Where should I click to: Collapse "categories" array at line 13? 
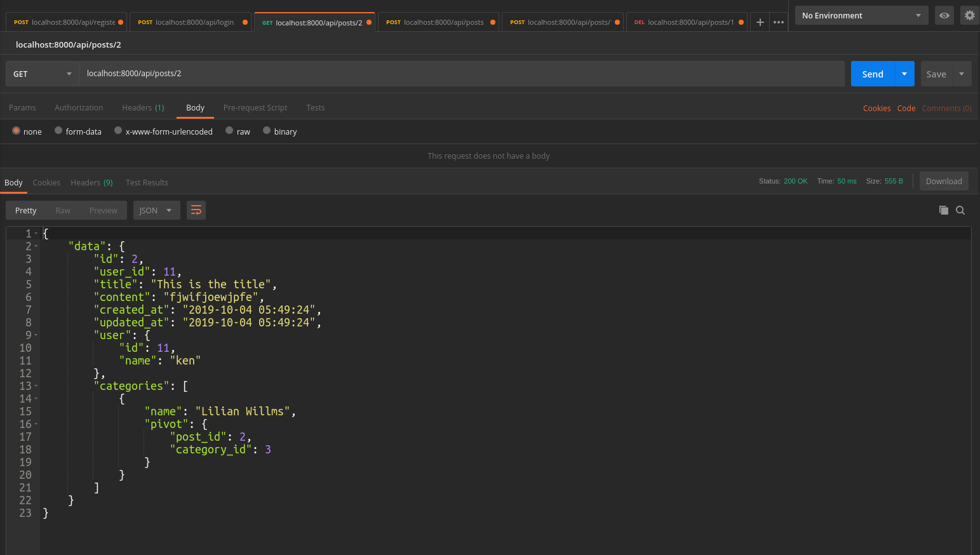point(36,386)
